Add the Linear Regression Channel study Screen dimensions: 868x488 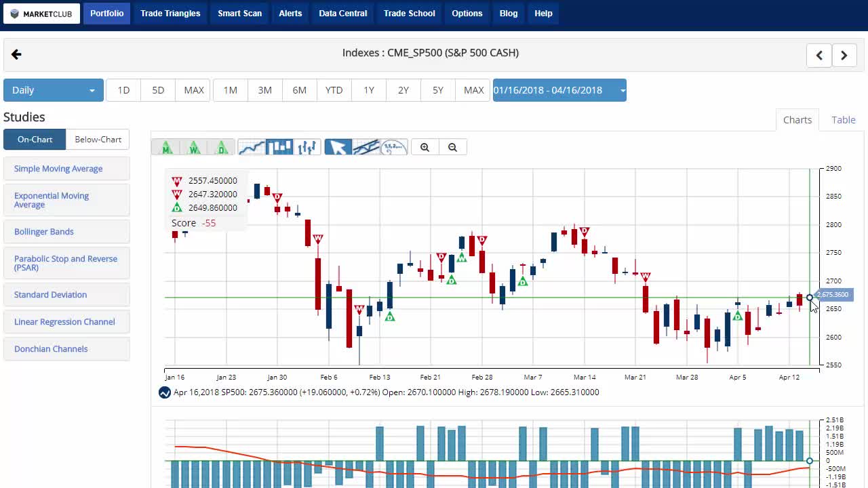point(66,322)
